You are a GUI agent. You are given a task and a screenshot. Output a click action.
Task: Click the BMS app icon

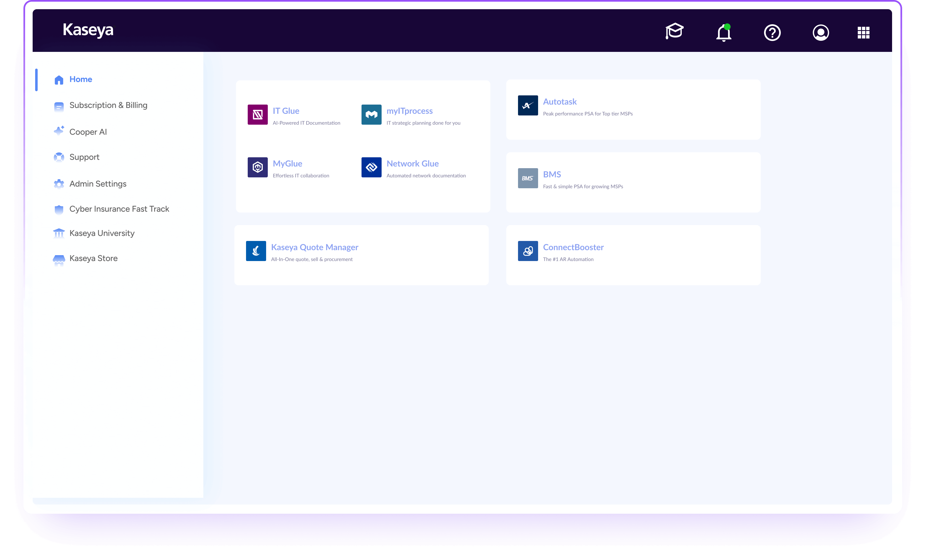[x=528, y=178]
